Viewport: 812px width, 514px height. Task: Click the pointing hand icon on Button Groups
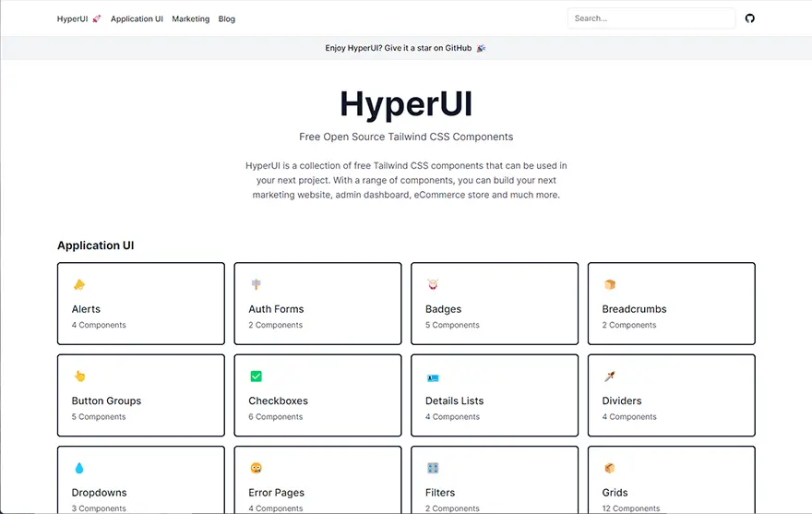tap(79, 377)
